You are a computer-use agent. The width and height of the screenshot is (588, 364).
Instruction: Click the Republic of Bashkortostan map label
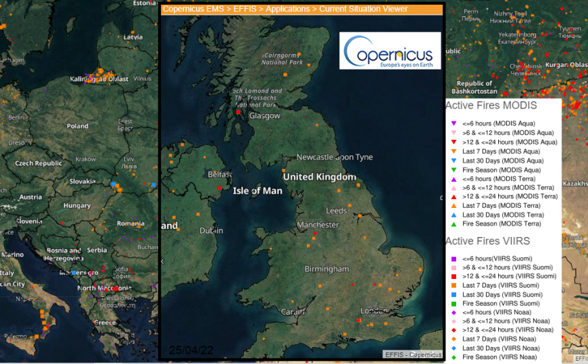click(x=474, y=87)
